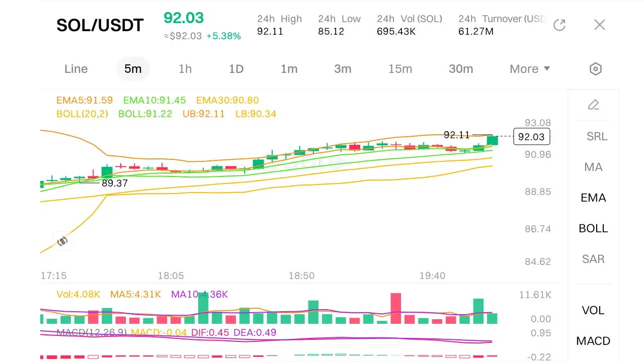Toggle the VOL sub-indicator
This screenshot has width=644, height=362.
pos(593,310)
